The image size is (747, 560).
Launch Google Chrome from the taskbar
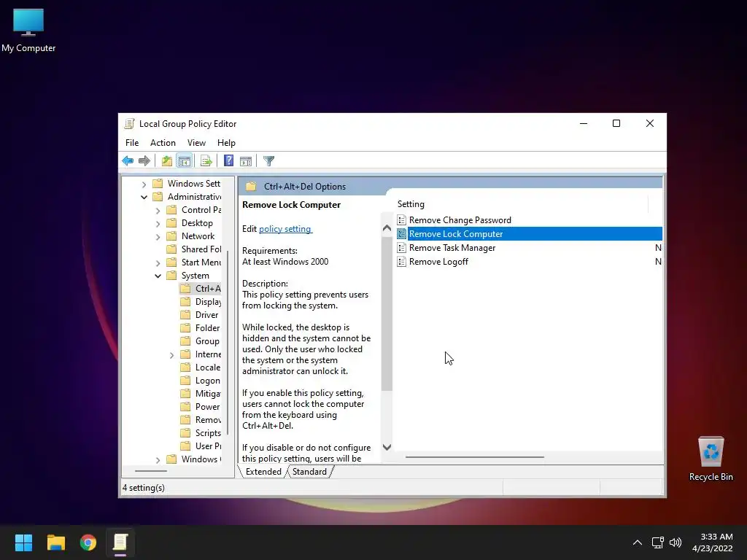click(88, 542)
